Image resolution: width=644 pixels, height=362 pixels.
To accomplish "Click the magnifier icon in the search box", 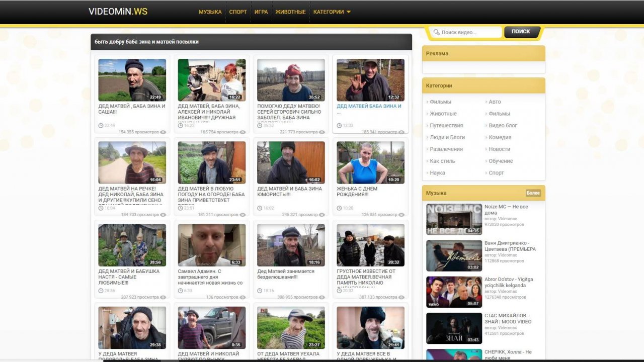I will 436,32.
